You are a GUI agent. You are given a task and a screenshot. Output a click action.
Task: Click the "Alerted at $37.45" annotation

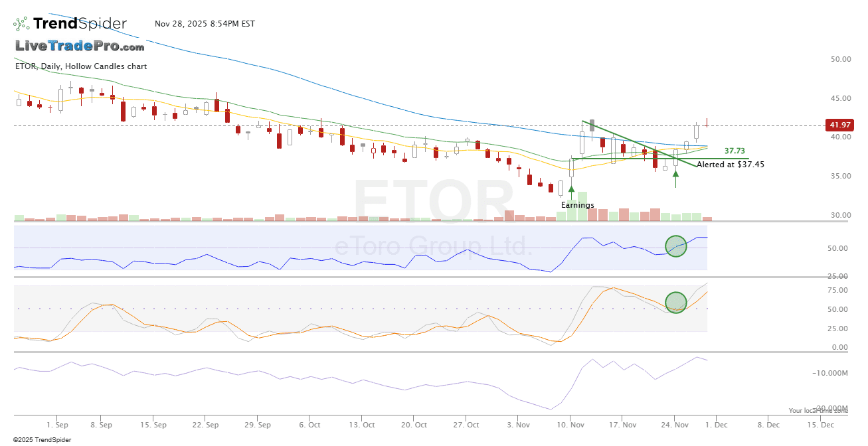[730, 164]
